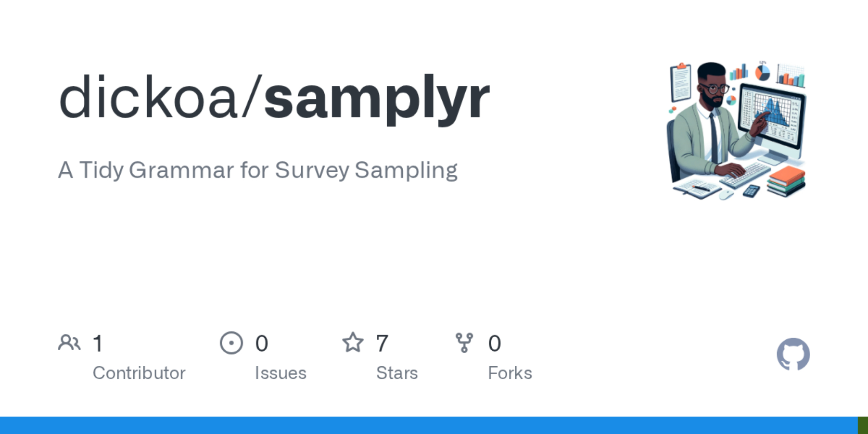Select the 'Contributor' label
Image resolution: width=868 pixels, height=434 pixels.
(x=139, y=373)
